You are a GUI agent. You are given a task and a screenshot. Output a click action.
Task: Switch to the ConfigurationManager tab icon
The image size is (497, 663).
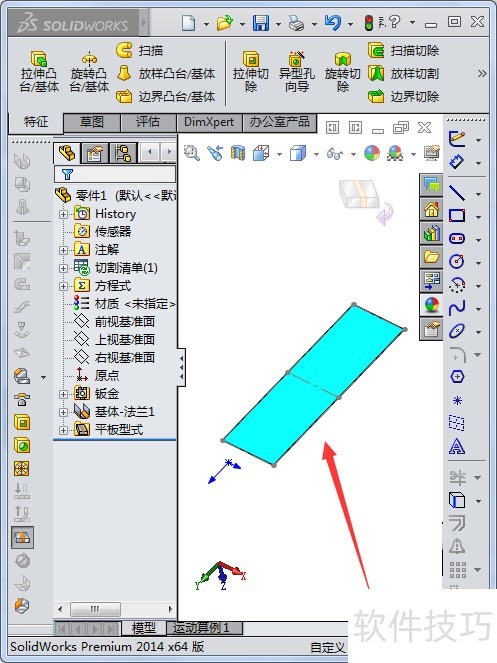(x=123, y=153)
